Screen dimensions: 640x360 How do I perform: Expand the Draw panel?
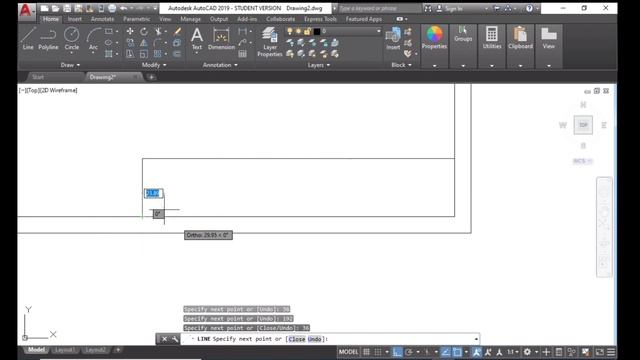[70, 65]
